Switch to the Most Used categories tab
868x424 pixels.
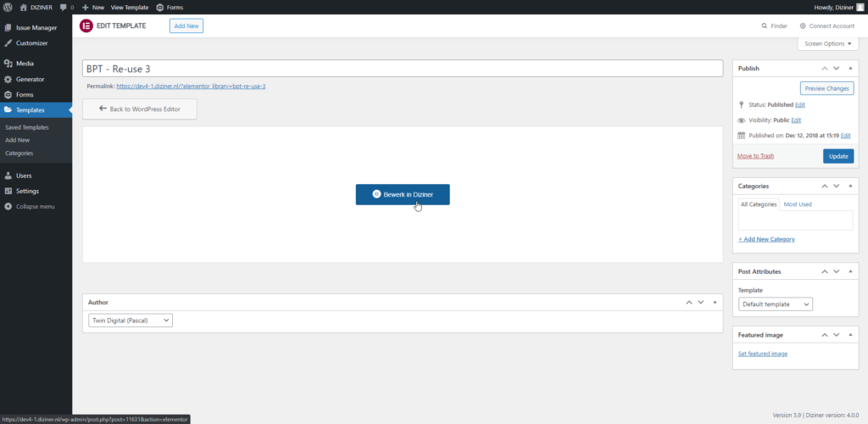[797, 204]
